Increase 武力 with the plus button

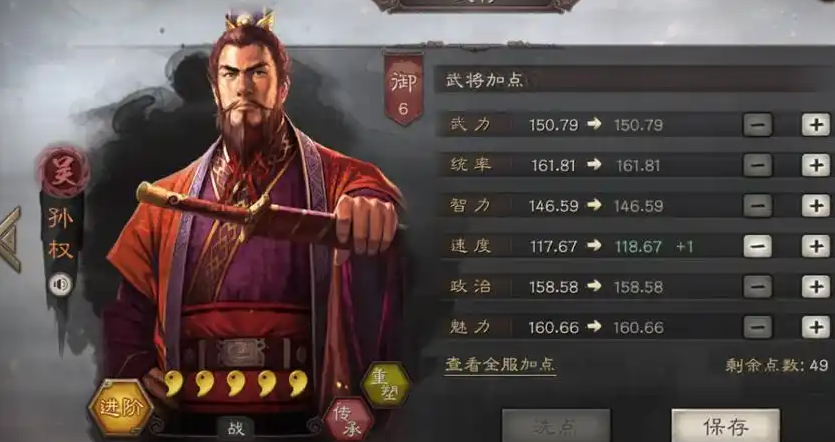click(x=816, y=125)
